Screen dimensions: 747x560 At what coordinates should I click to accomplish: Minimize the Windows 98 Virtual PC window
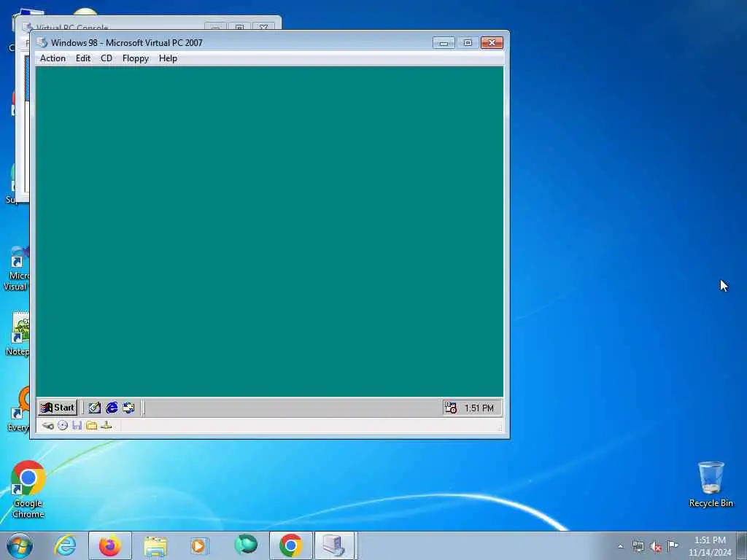point(444,43)
